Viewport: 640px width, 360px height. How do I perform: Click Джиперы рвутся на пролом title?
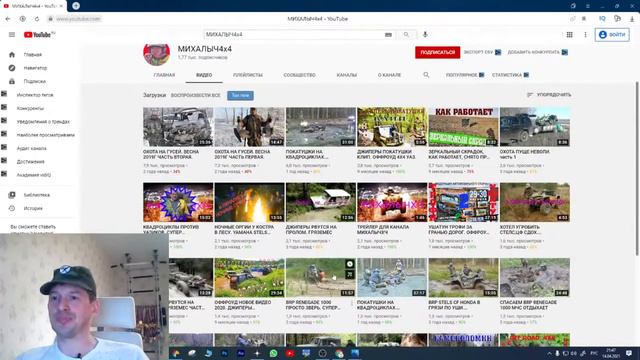pos(311,229)
